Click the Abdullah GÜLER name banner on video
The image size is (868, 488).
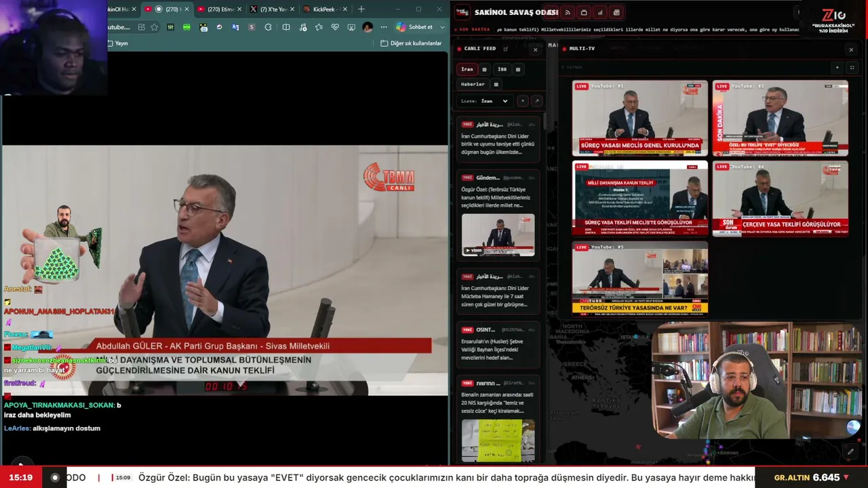(213, 346)
